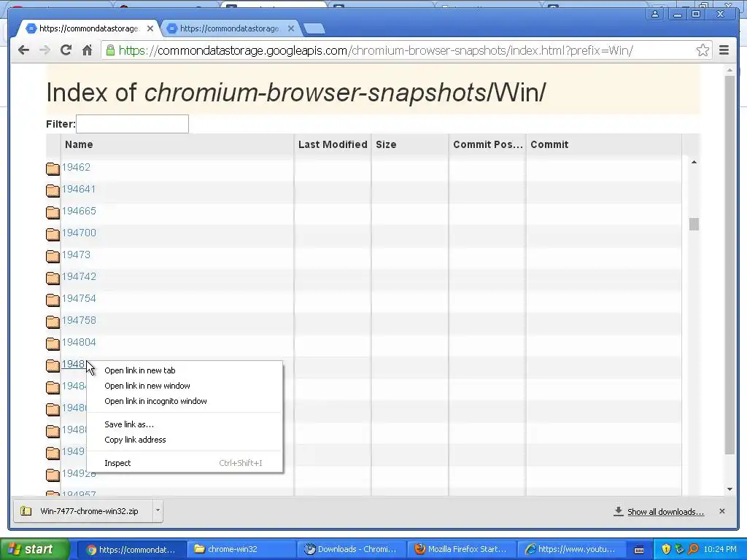Open the 194754 folder link
The height and width of the screenshot is (560, 747).
(x=79, y=298)
